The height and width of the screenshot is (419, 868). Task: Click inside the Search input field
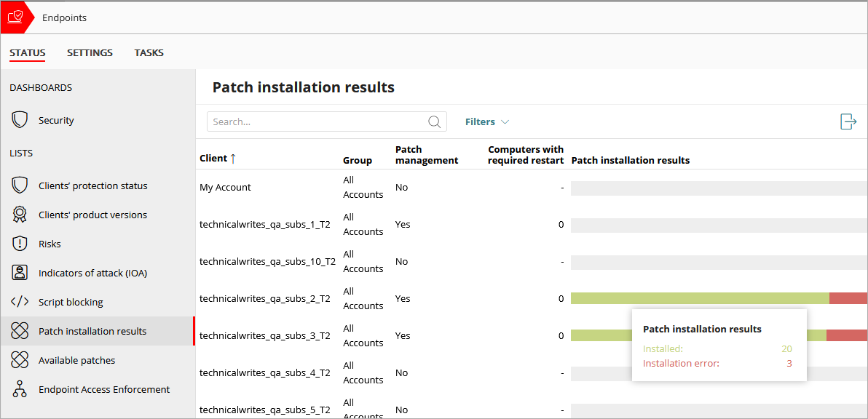tap(313, 121)
